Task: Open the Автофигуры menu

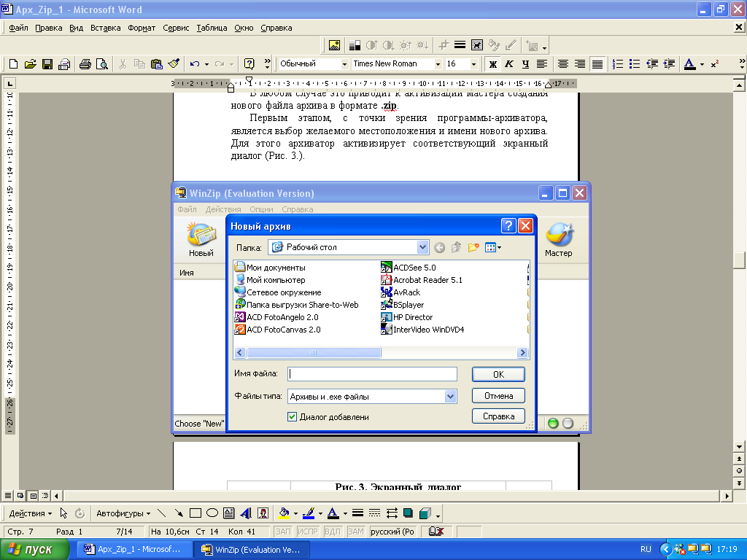Action: pos(123,513)
